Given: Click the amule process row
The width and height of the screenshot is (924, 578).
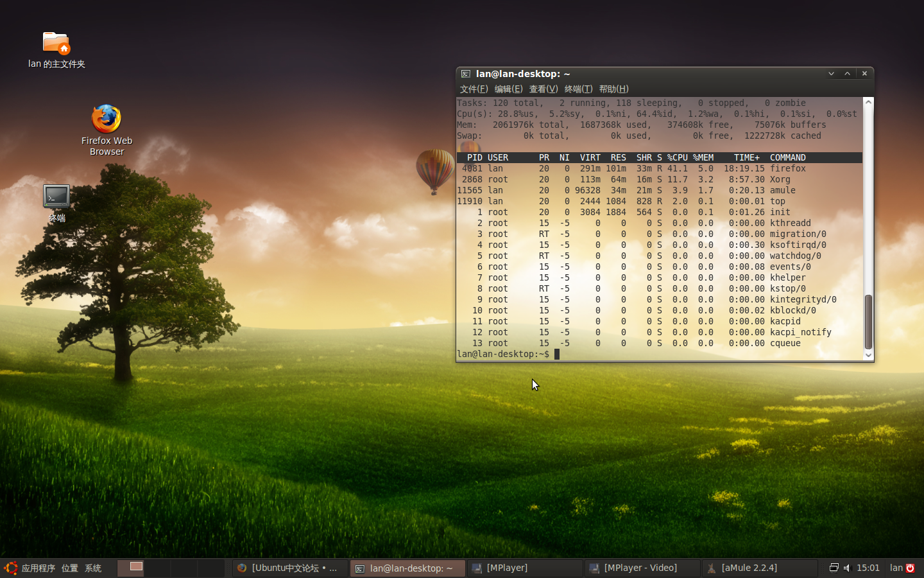Looking at the screenshot, I should point(659,190).
